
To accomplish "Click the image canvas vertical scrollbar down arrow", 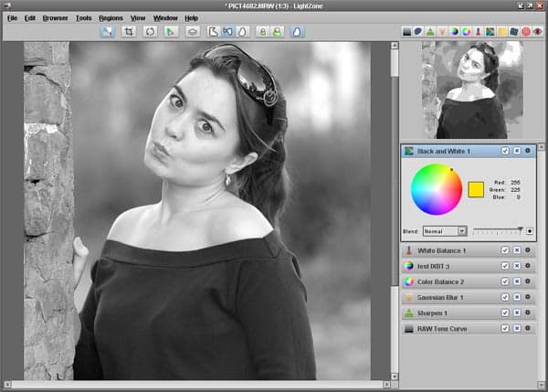I will click(395, 376).
